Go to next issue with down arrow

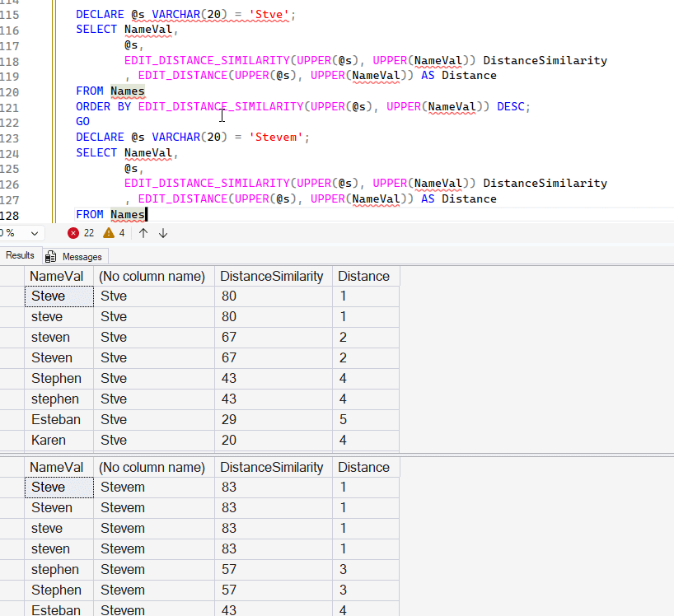coord(163,233)
